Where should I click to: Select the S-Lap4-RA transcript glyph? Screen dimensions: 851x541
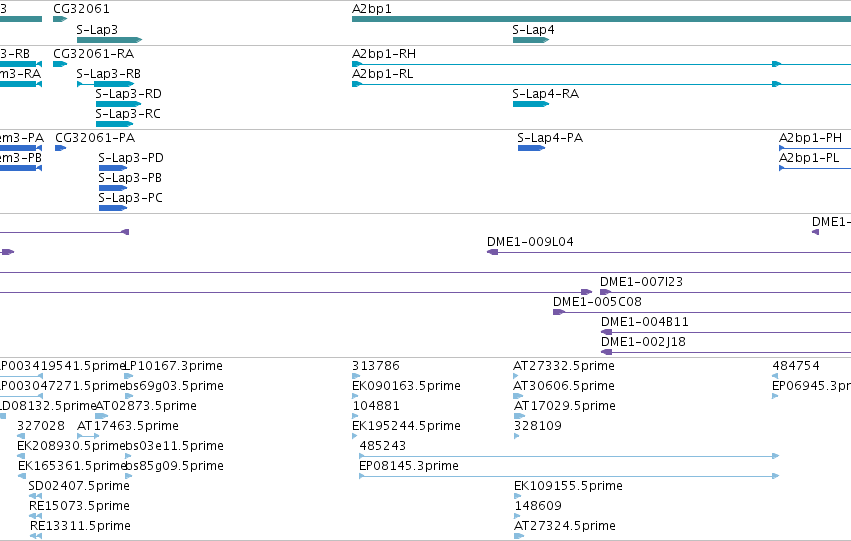click(531, 104)
